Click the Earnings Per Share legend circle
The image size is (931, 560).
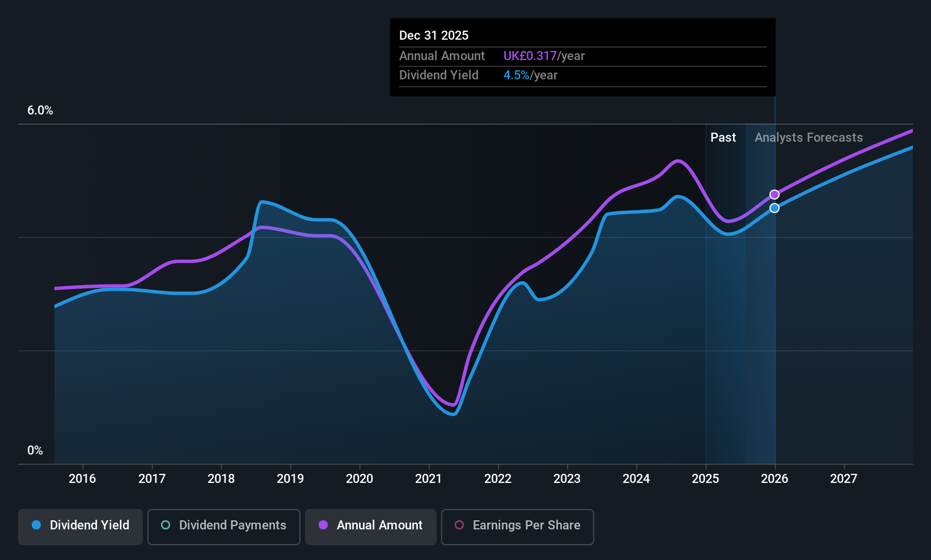pyautogui.click(x=459, y=525)
